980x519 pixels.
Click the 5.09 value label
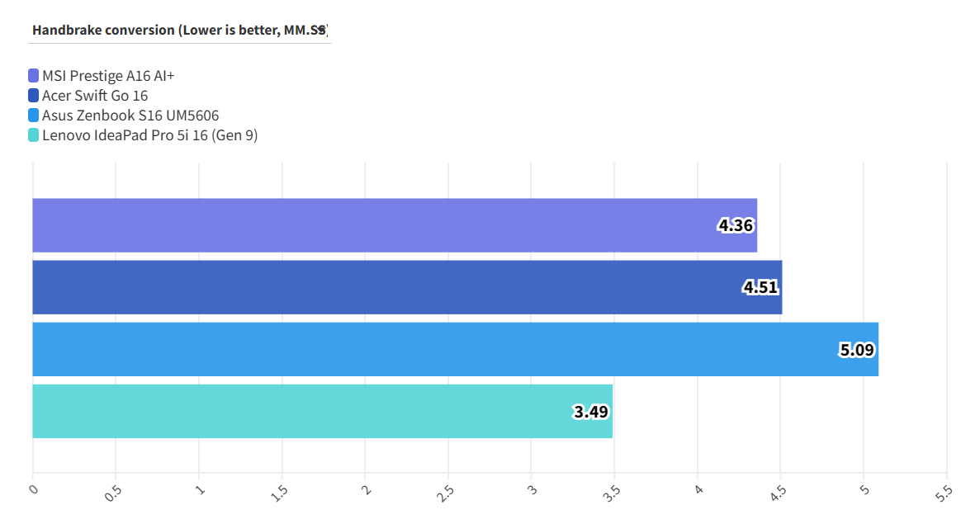(x=857, y=349)
